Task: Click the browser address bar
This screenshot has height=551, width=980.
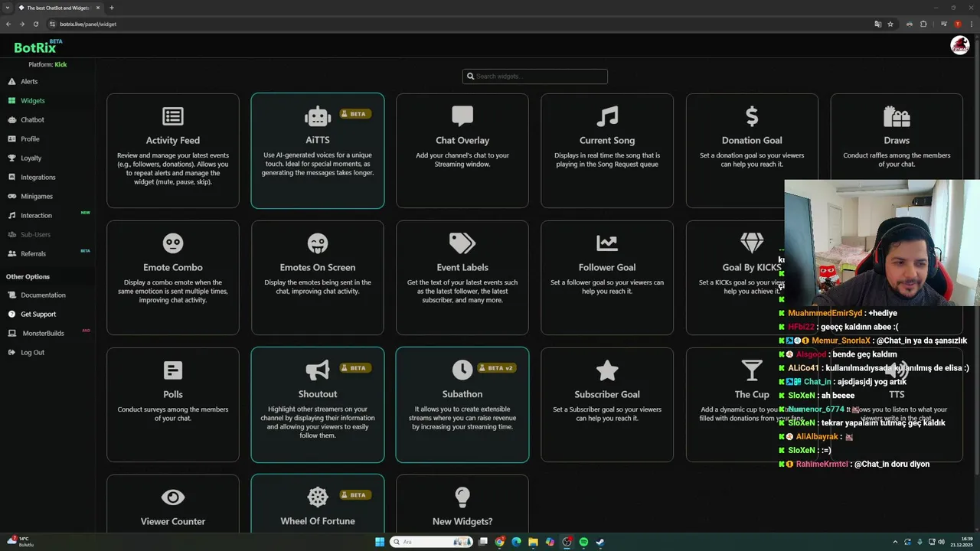Action: pyautogui.click(x=459, y=24)
